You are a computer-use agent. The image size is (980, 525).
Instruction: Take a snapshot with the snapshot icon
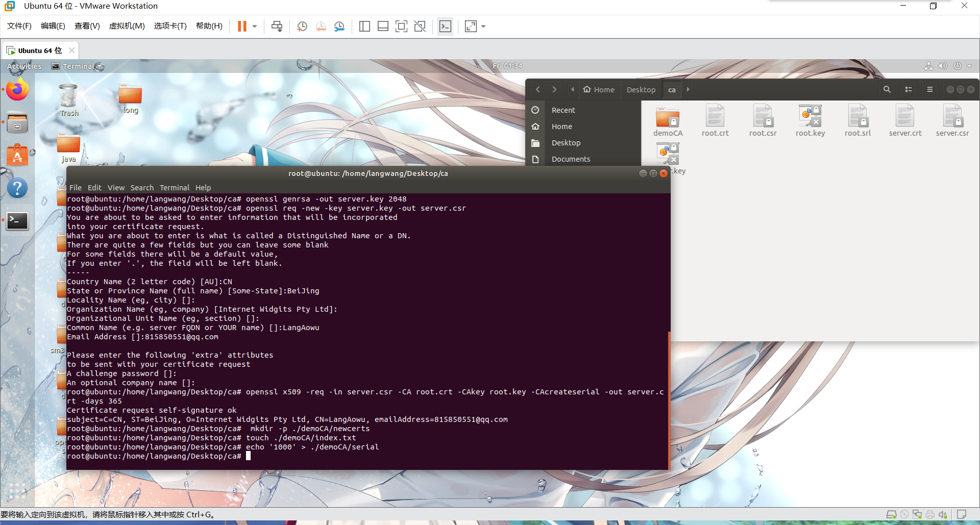click(302, 26)
